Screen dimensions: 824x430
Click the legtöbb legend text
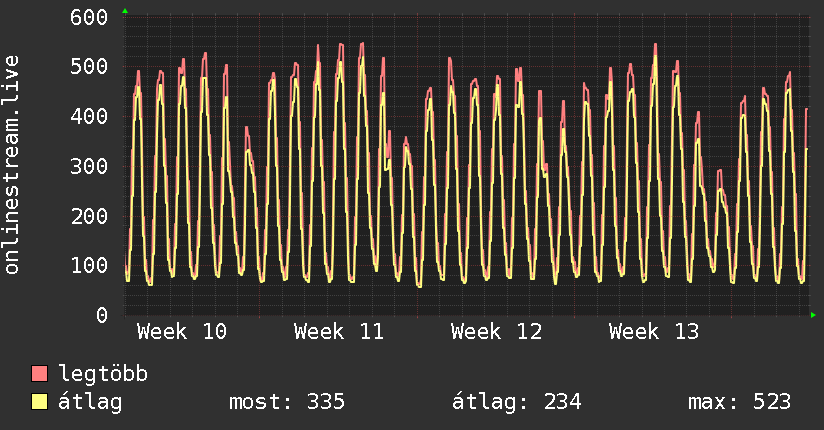[103, 374]
